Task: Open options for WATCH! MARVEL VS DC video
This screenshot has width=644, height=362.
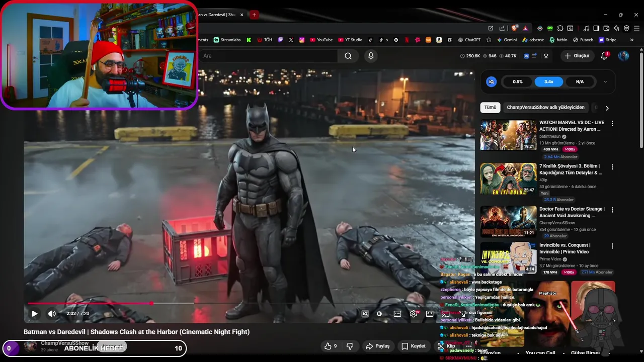Action: [612, 123]
